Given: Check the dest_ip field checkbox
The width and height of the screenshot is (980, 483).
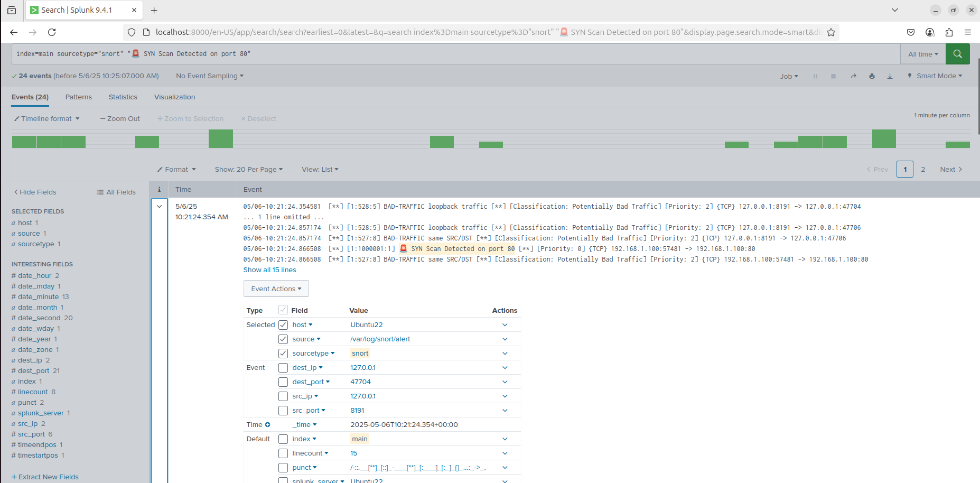Looking at the screenshot, I should (283, 368).
